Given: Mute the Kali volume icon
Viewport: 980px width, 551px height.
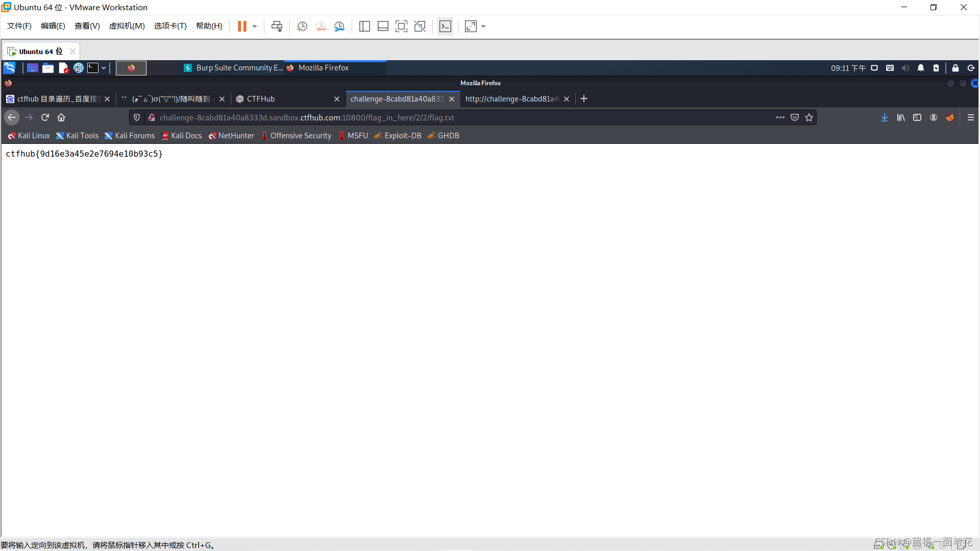Looking at the screenshot, I should 905,68.
